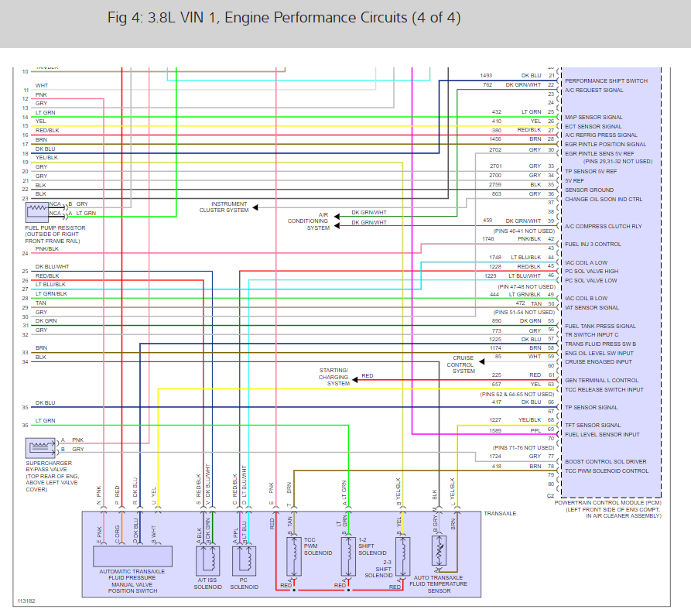This screenshot has width=691, height=616.
Task: Click 'TCC RELEASE SWITCH INPUT' label
Action: (x=604, y=389)
